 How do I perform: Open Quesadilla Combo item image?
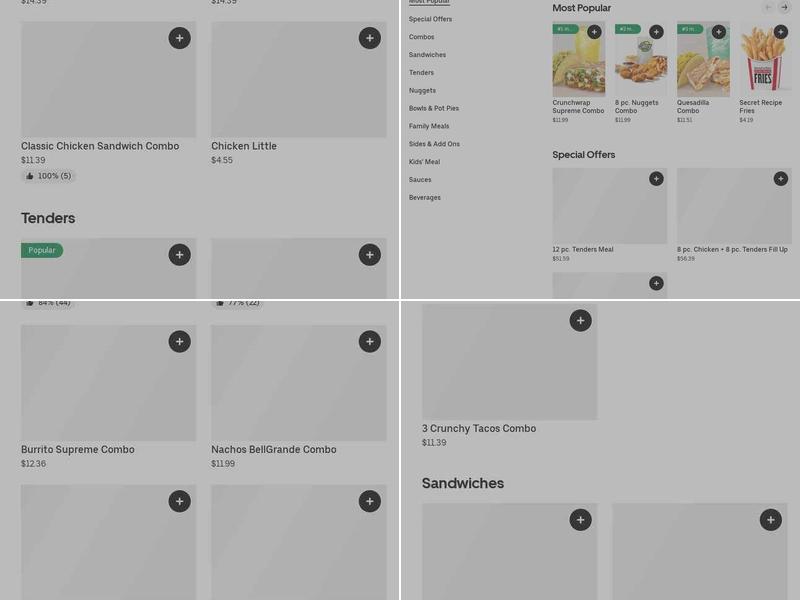point(703,59)
